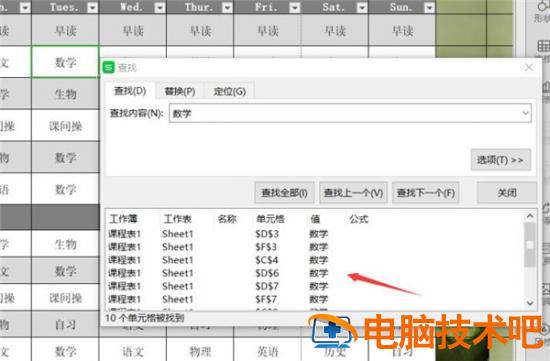Click the Tues. header cell
The height and width of the screenshot is (361, 550).
pyautogui.click(x=65, y=7)
